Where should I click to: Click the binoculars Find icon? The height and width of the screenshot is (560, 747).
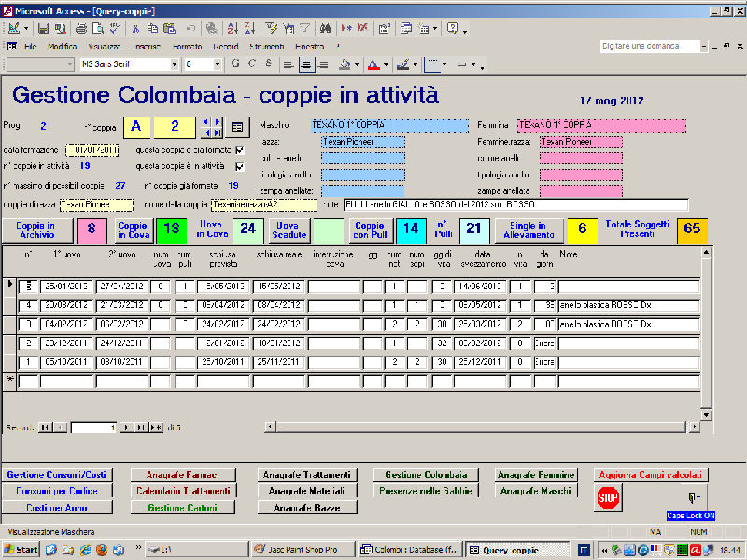[325, 29]
